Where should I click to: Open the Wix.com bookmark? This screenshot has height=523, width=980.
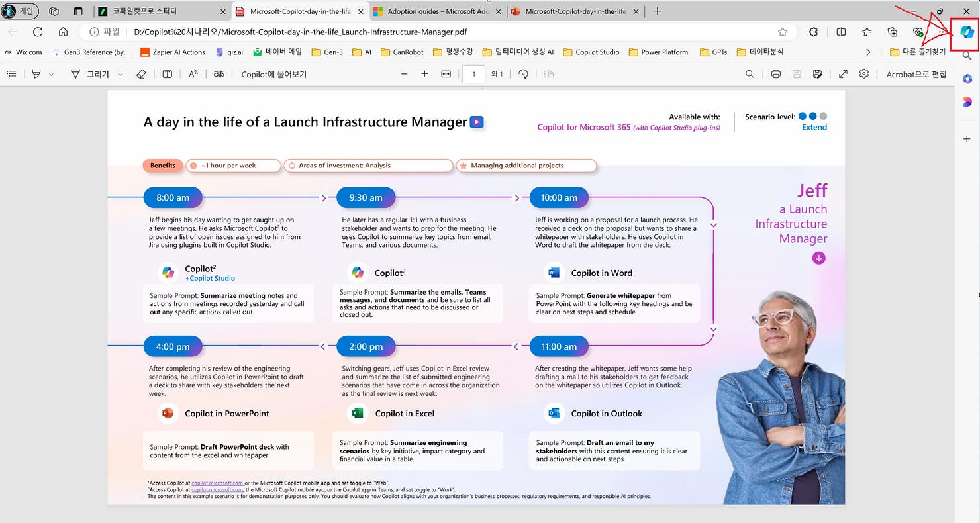pos(23,52)
